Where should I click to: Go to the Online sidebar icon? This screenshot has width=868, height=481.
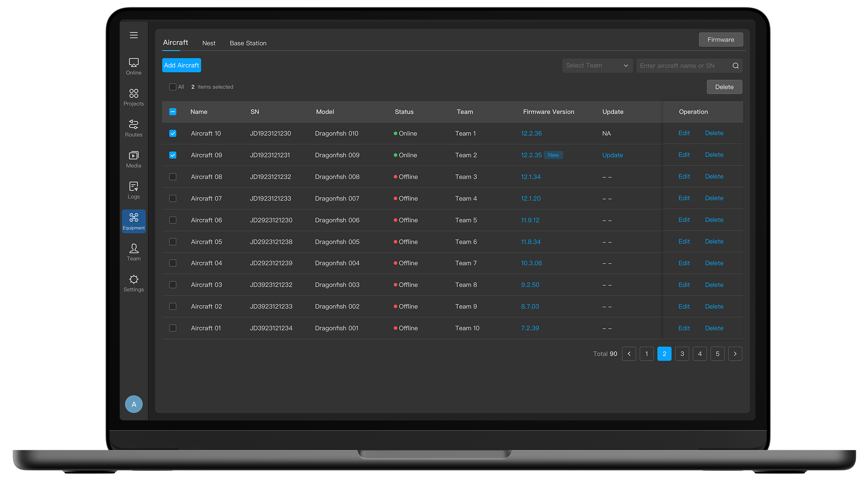tap(134, 66)
